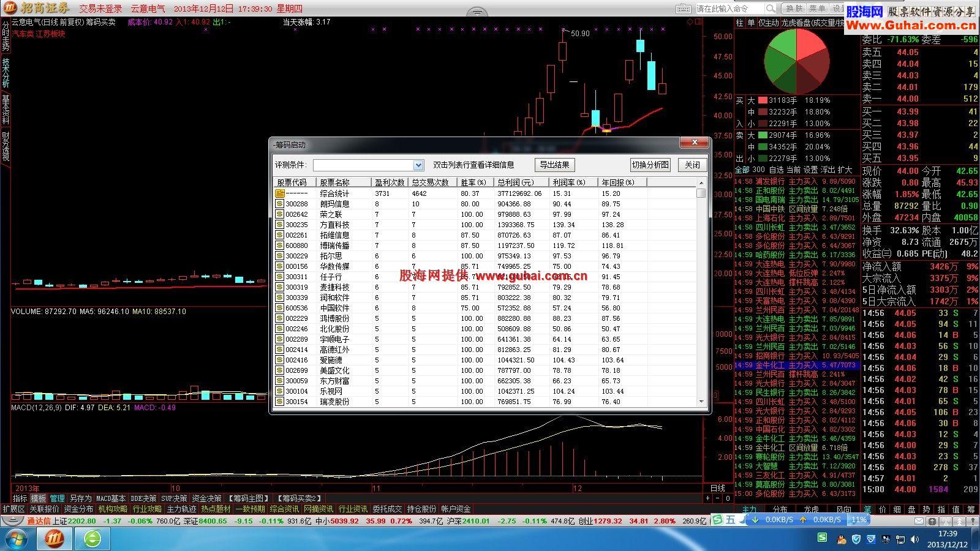
Task: Click the QQ penguin icon in the system tray
Action: [x=841, y=539]
